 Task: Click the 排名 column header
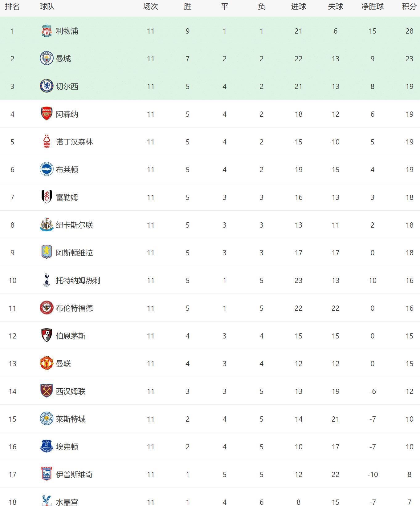pos(12,6)
